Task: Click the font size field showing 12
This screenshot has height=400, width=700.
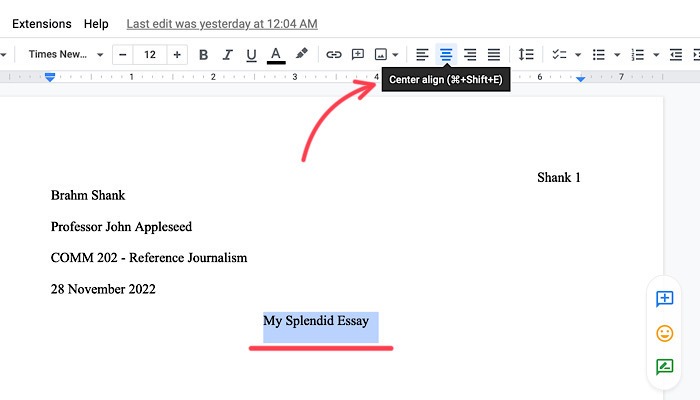Action: click(x=150, y=54)
